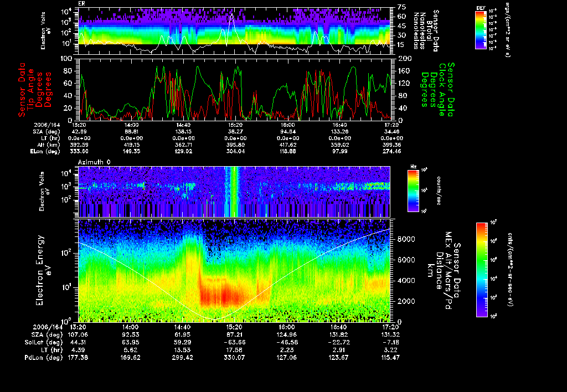Click the altitude value "362.71"
Image resolution: width=567 pixels, height=392 pixels.
click(183, 145)
